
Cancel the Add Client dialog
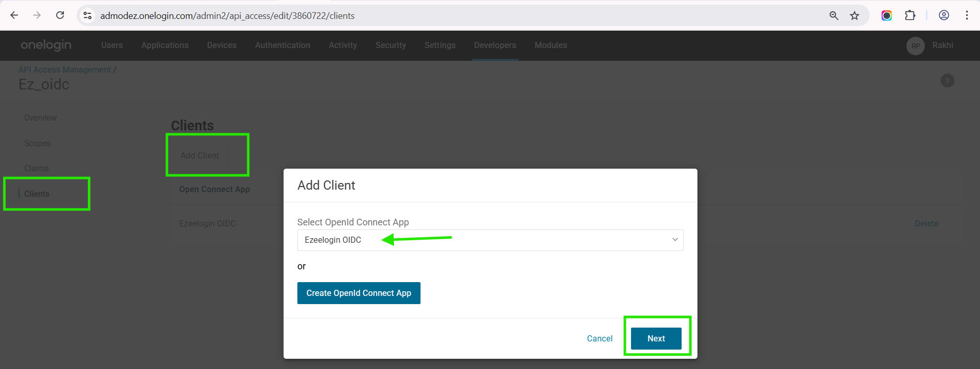[599, 338]
